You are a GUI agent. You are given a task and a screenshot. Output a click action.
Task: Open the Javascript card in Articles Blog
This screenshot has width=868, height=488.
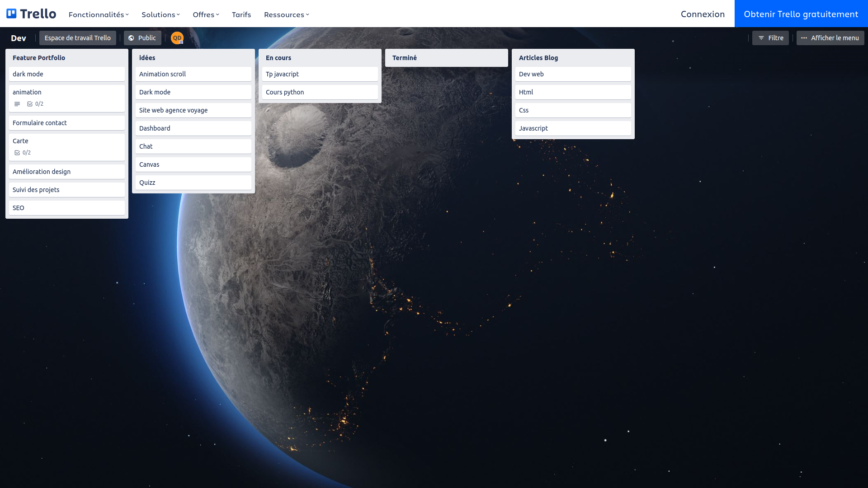573,128
